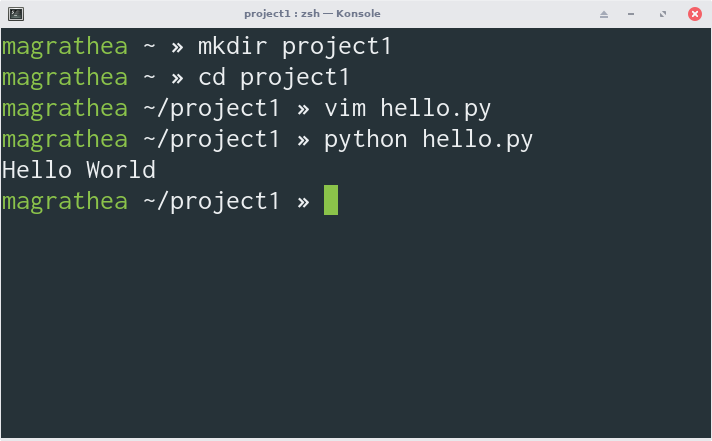This screenshot has width=712, height=441.
Task: Click the 'cd' command on the second line
Action: (212, 77)
